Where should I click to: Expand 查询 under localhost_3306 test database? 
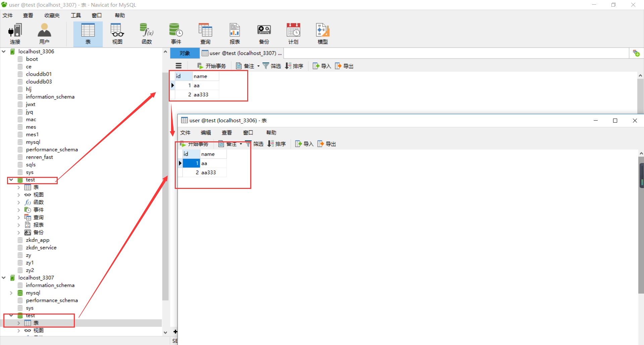click(x=19, y=217)
